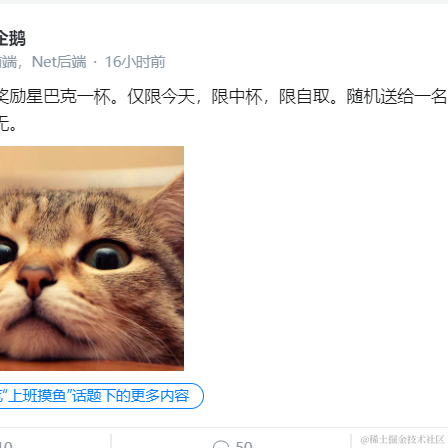The image size is (448, 448).
Task: Click the "仅限今天" phrase in the post
Action: click(x=161, y=97)
